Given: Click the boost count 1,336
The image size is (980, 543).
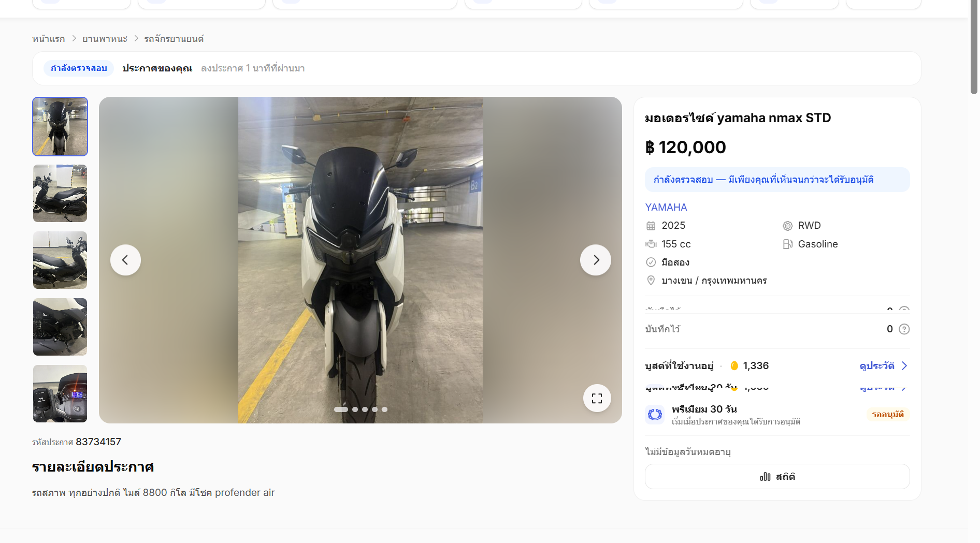Looking at the screenshot, I should (756, 366).
